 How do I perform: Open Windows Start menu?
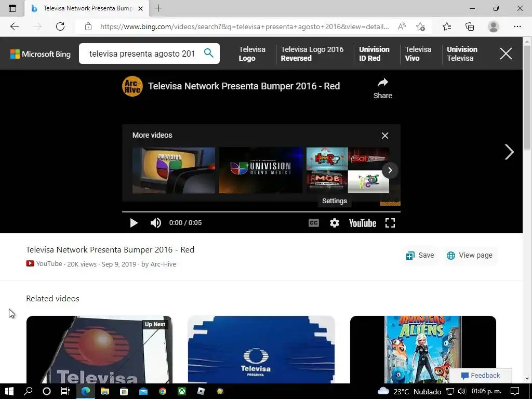[9, 391]
